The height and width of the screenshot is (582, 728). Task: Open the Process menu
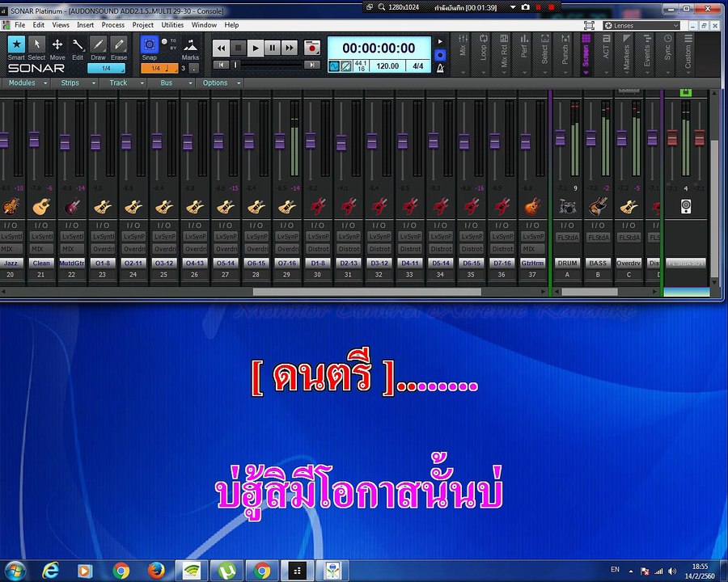112,25
